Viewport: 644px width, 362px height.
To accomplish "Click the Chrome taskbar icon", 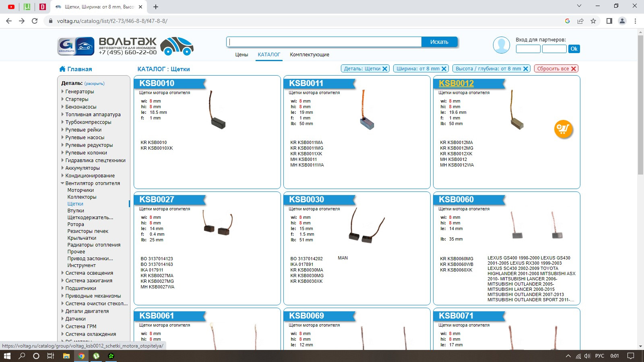I will coord(81,356).
